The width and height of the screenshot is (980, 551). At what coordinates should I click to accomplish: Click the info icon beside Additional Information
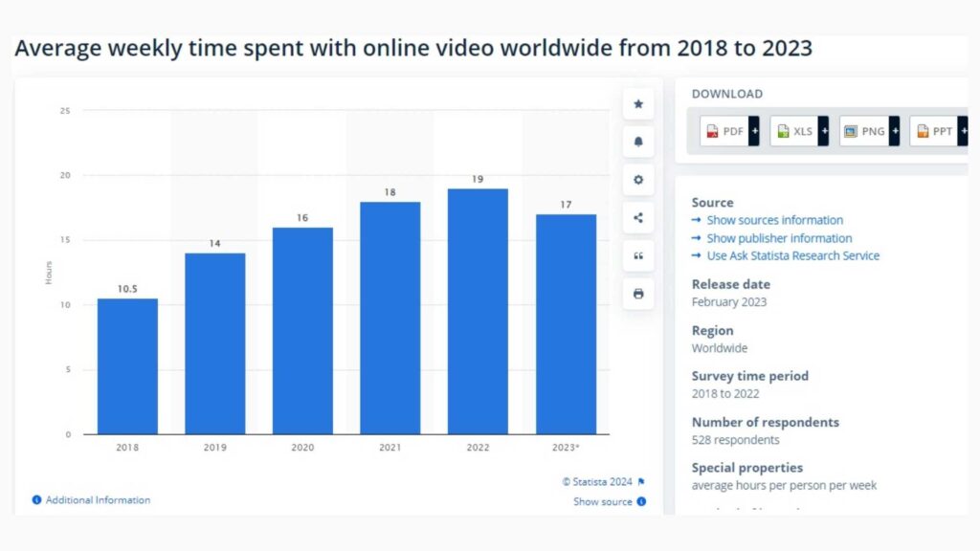coord(36,500)
